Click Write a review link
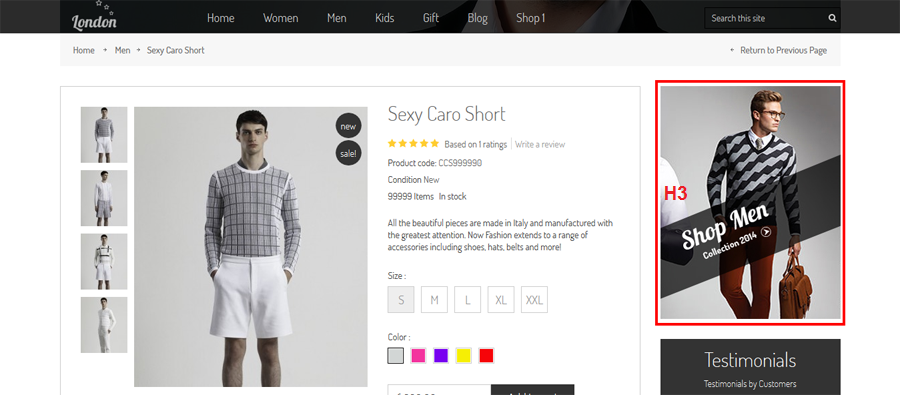Screen dimensions: 900x395 pos(540,145)
